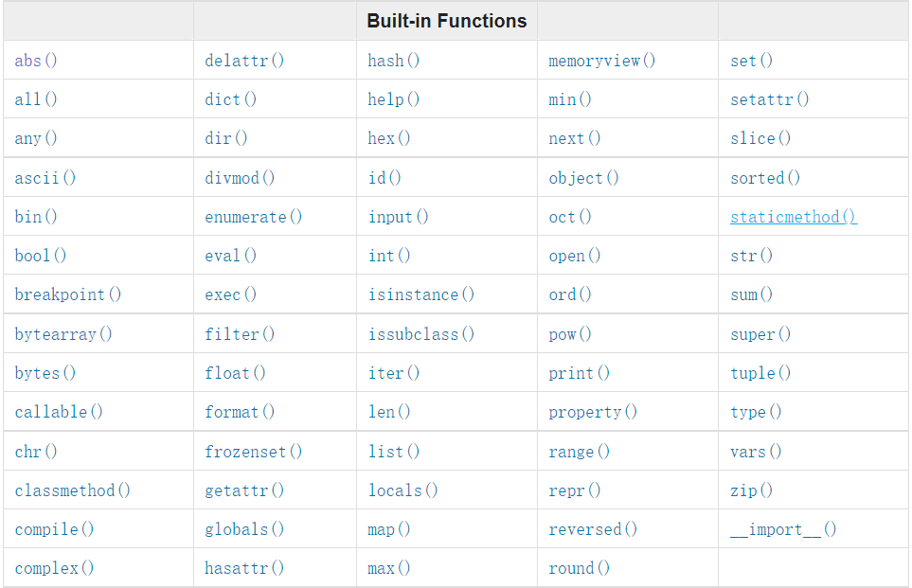The width and height of the screenshot is (912, 588).
Task: Click the Built-in Functions table header
Action: 447,21
